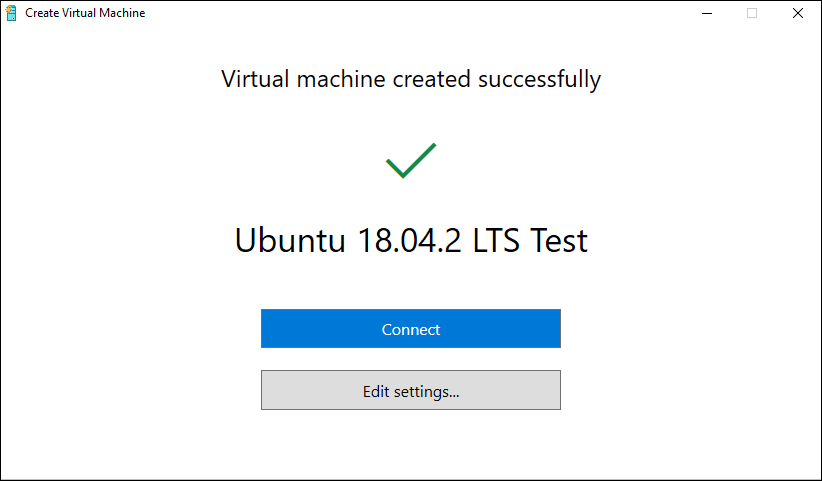
Task: Click the word 'Ubuntu' in the VM name
Action: click(290, 240)
